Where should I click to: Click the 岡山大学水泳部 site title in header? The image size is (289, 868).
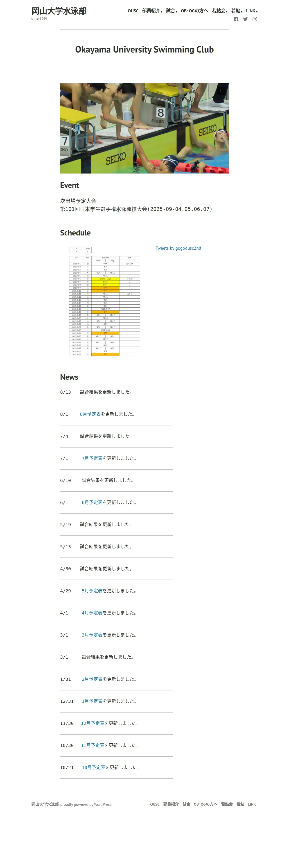[x=59, y=11]
